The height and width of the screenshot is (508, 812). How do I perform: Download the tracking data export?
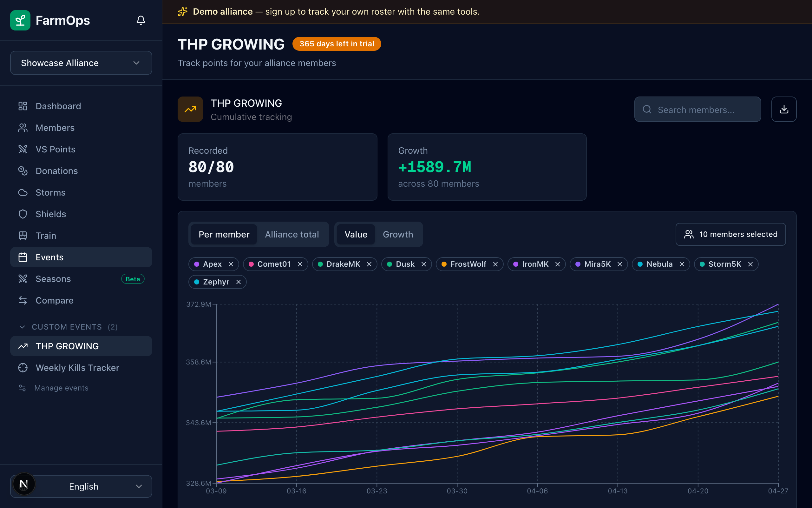(784, 109)
